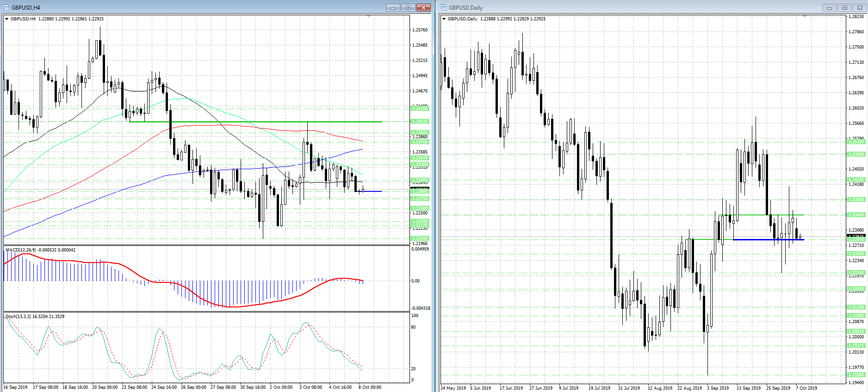Select the GBPUSD,Daily window title bar

(x=625, y=7)
